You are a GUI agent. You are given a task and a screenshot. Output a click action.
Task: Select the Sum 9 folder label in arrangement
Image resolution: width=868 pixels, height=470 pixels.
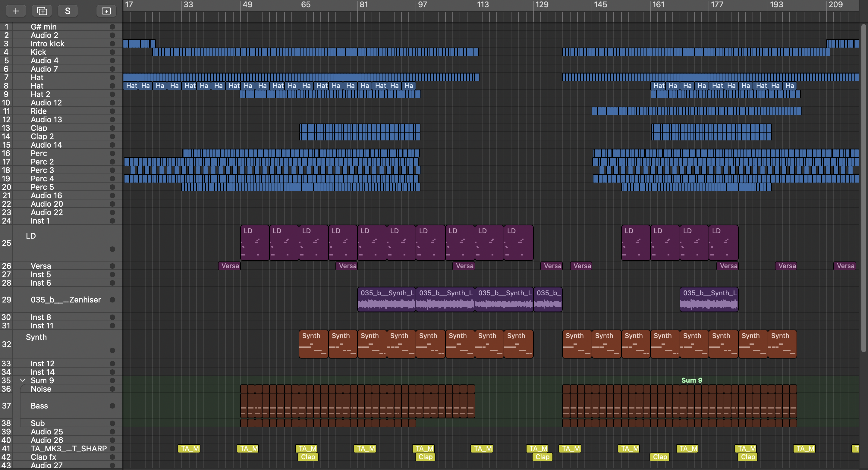pyautogui.click(x=691, y=380)
